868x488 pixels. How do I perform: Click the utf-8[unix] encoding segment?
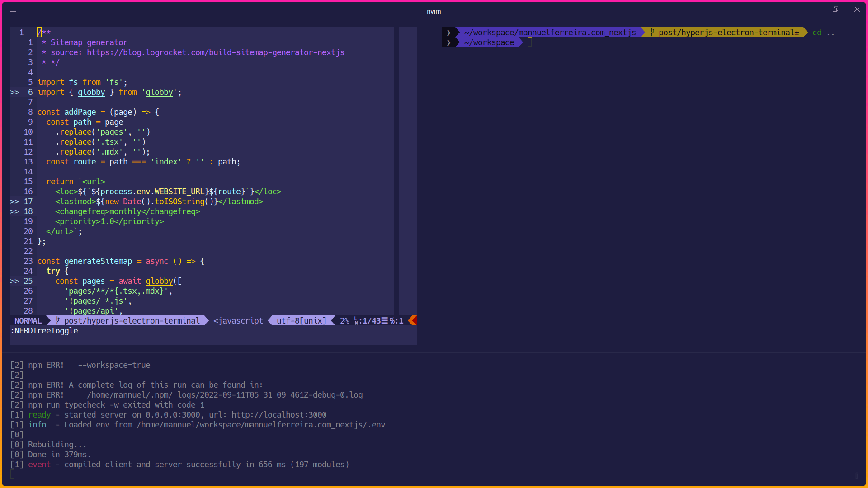click(x=302, y=320)
